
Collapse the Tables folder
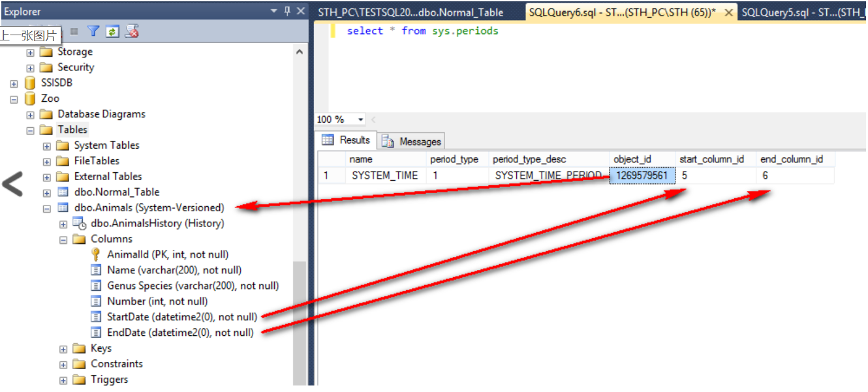(30, 129)
